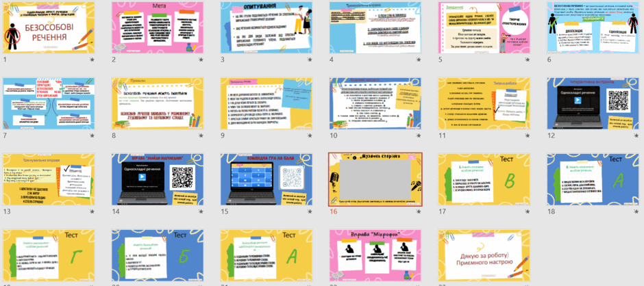Viewport: 644px width, 286px height.
Task: Click the star icon next to selected slide 16
Action: pyautogui.click(x=419, y=211)
